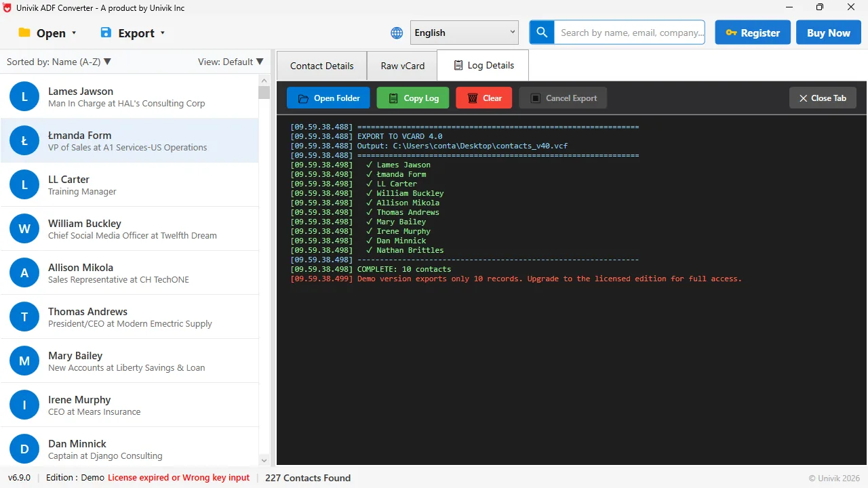
Task: Click the Close Tab button
Action: click(x=823, y=98)
